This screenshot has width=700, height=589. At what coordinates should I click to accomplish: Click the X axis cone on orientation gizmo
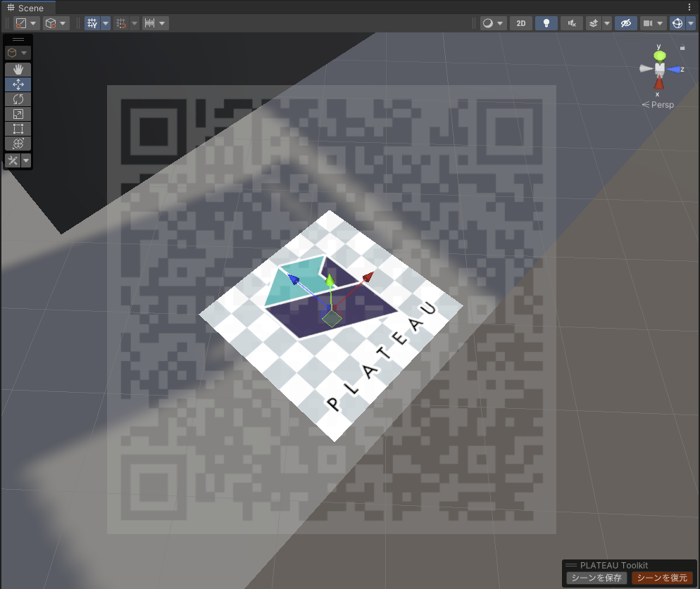click(x=659, y=82)
